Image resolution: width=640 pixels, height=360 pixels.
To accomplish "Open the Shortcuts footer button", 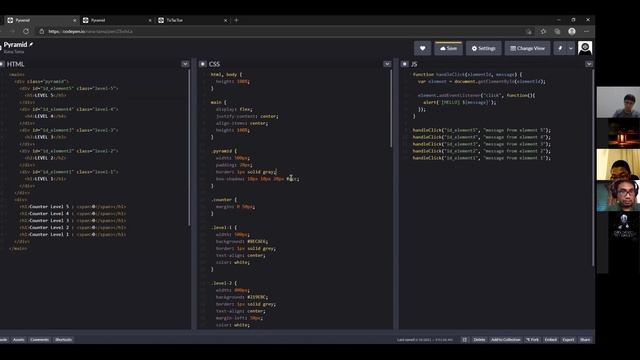I will [63, 340].
